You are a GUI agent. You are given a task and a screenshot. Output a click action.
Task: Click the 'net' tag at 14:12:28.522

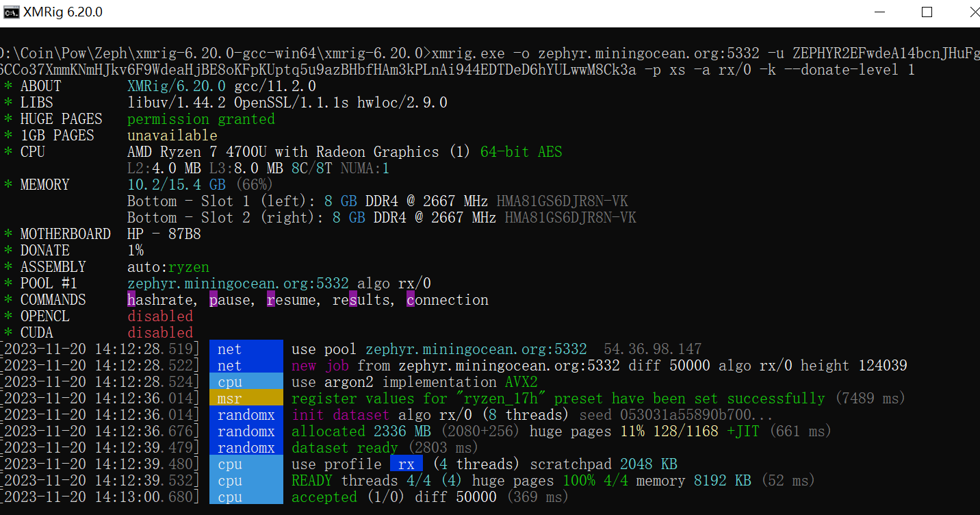[246, 366]
